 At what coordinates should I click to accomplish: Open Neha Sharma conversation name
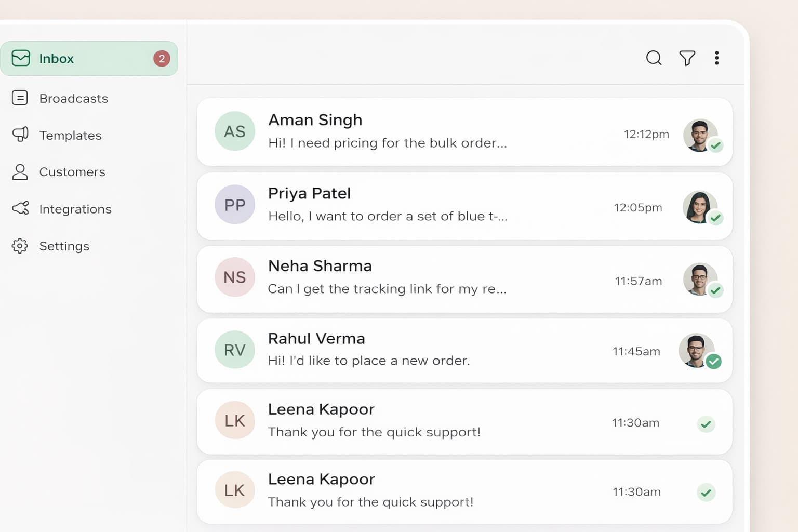[x=320, y=266]
